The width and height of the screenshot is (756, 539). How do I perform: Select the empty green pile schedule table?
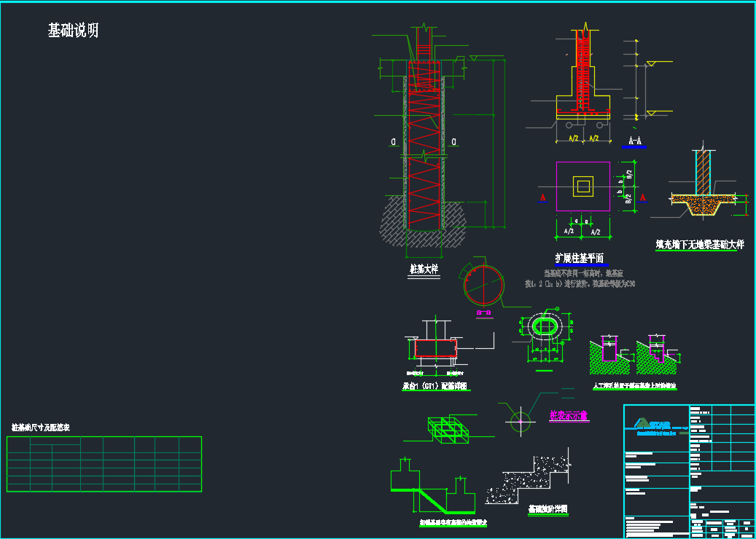click(x=104, y=464)
